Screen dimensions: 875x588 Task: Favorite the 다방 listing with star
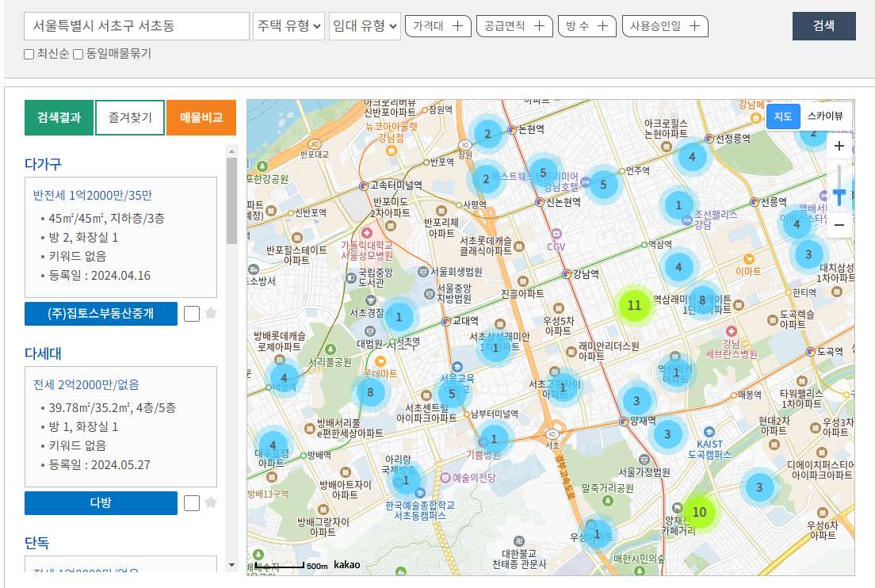point(211,502)
